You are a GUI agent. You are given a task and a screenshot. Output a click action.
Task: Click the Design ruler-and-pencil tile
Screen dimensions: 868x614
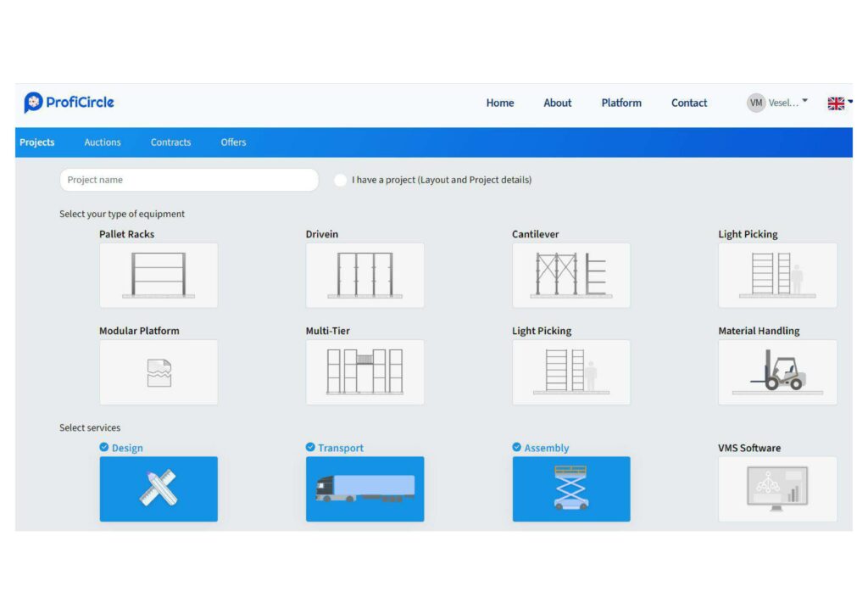pyautogui.click(x=159, y=488)
